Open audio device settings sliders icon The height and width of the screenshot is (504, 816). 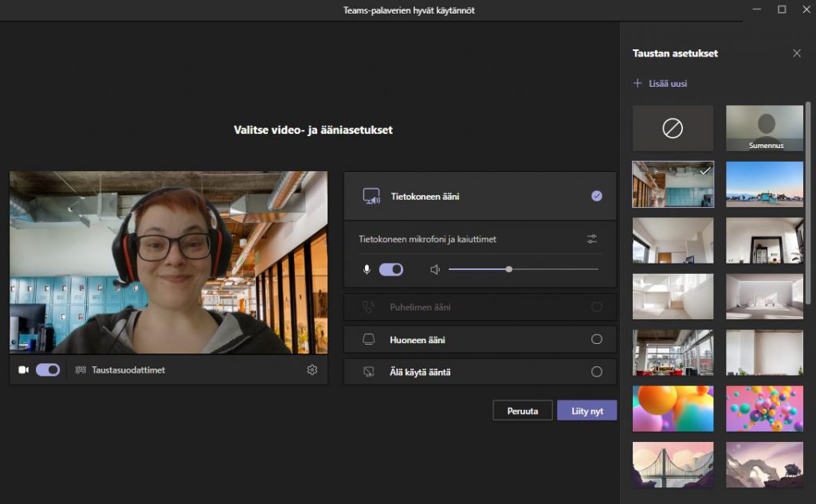592,239
